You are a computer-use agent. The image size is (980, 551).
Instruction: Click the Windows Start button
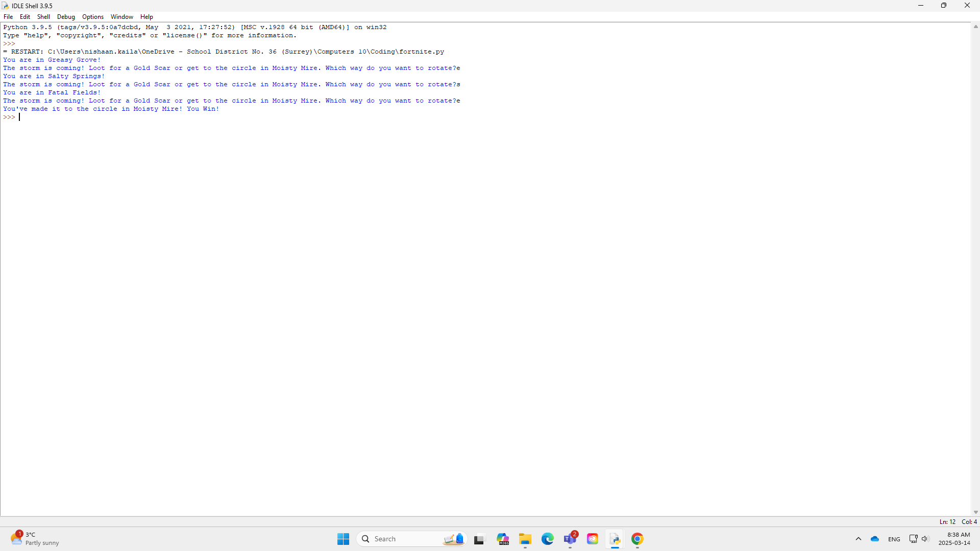point(343,539)
